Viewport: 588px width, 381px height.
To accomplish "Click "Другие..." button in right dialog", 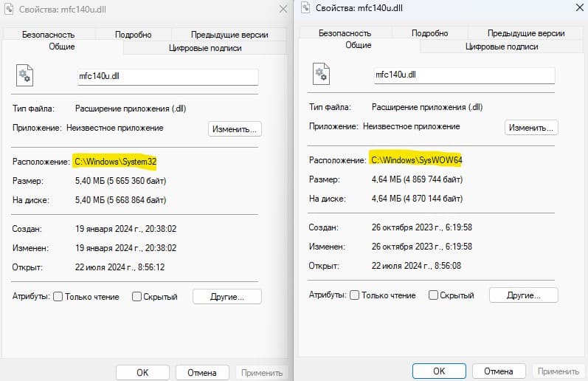I will pos(524,295).
